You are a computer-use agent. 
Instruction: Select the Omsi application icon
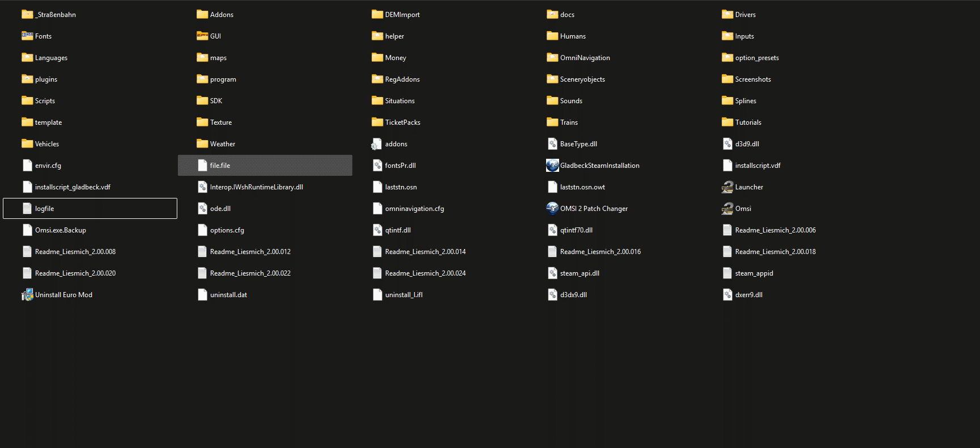[x=727, y=209]
